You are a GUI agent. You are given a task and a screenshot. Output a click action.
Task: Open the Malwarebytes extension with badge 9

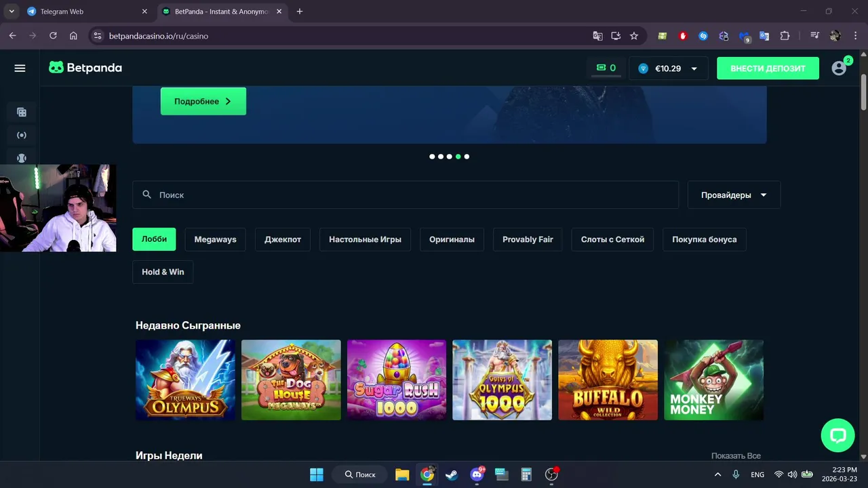(745, 37)
